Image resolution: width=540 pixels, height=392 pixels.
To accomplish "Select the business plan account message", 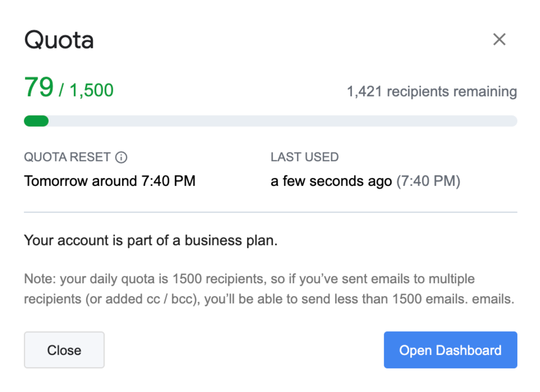I will (151, 240).
